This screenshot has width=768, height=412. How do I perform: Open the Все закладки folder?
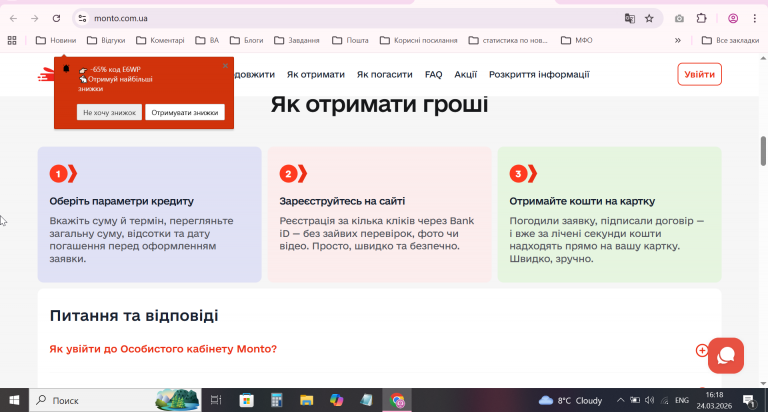[730, 40]
